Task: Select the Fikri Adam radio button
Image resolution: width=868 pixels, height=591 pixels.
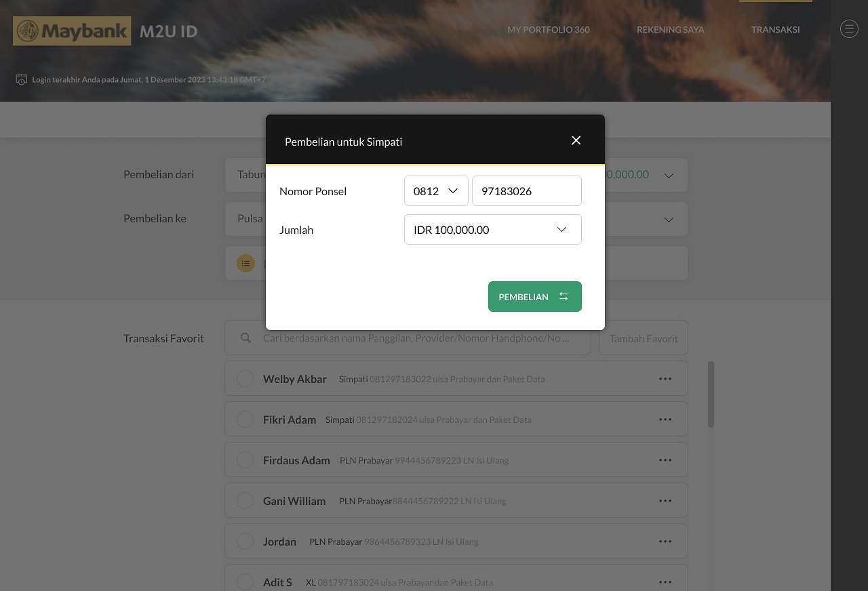Action: (245, 420)
